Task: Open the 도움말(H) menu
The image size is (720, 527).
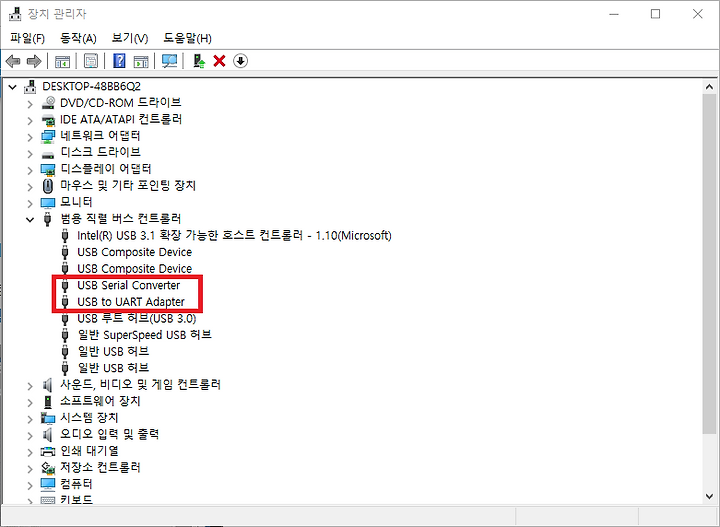Action: click(187, 38)
